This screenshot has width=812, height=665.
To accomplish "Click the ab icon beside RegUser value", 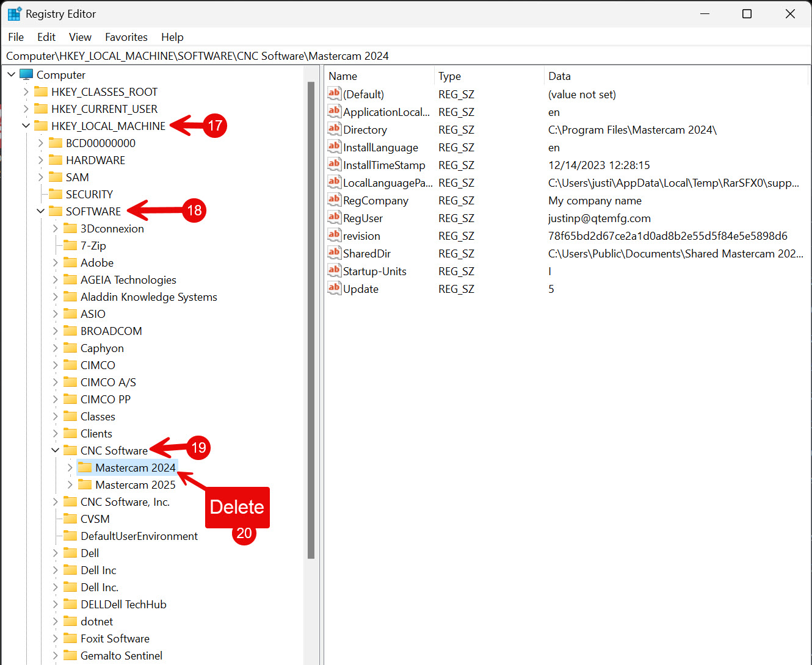I will point(334,217).
